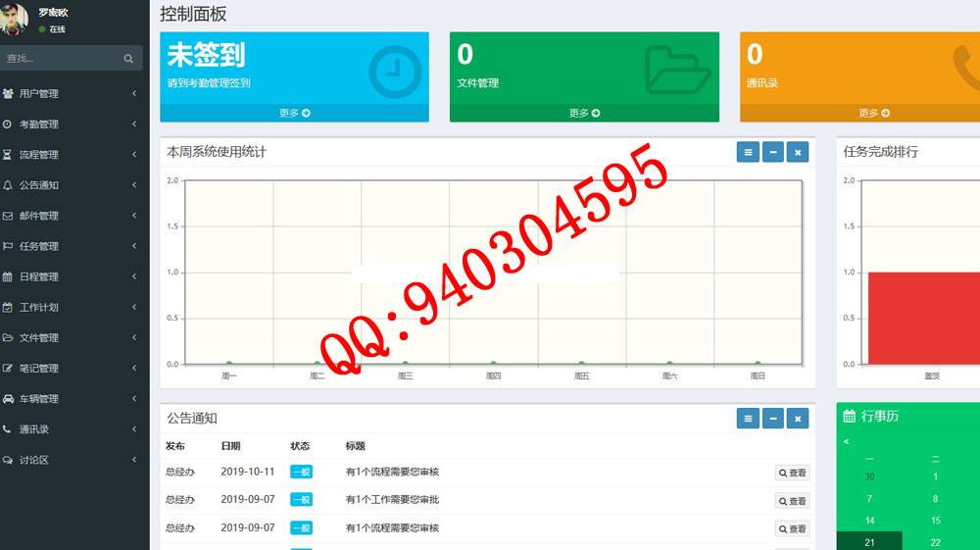Close the 本周系统使用统计 panel

pos(798,152)
